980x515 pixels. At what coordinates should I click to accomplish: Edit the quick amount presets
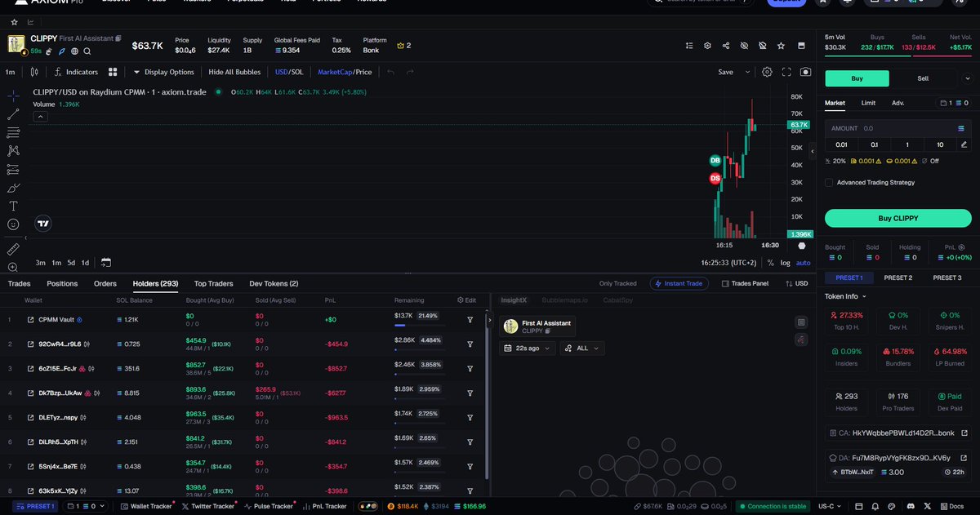tap(964, 144)
